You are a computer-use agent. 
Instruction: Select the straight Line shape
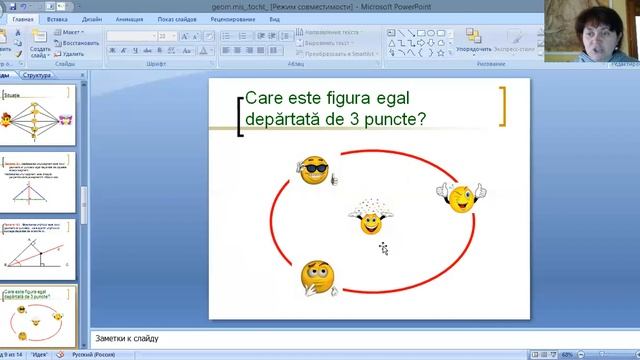pyautogui.click(x=401, y=33)
